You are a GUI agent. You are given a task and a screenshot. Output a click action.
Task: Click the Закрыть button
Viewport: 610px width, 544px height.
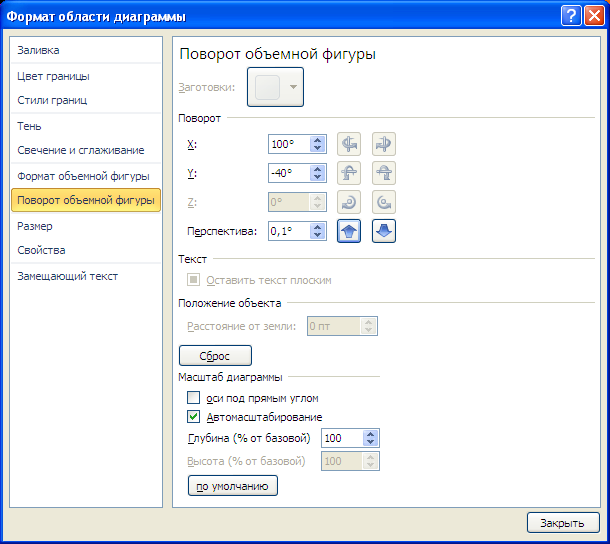coord(563,523)
